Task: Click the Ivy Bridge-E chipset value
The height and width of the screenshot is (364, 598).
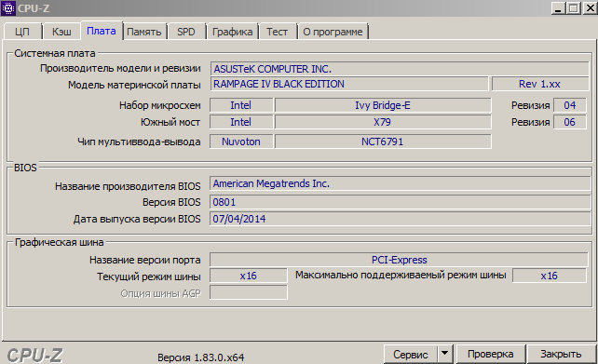Action: [383, 105]
